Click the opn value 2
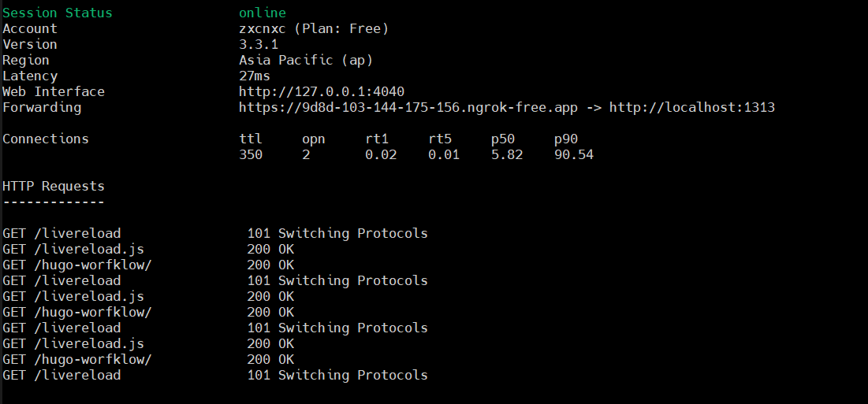This screenshot has width=868, height=404. tap(306, 154)
